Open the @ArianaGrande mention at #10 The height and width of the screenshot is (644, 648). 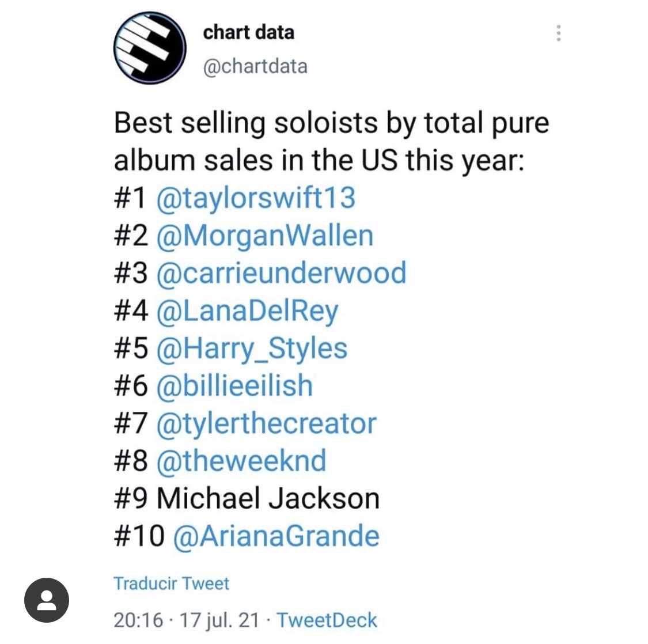tap(276, 536)
